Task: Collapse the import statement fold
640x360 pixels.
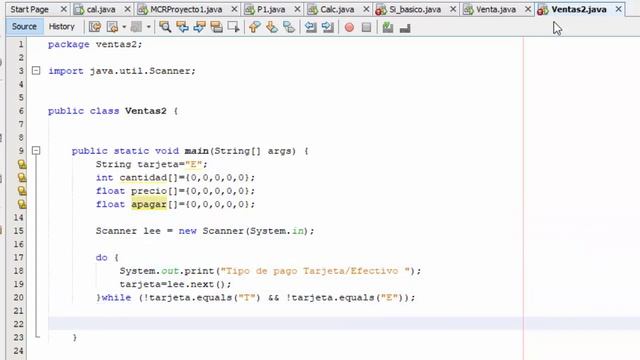Action: (36, 71)
